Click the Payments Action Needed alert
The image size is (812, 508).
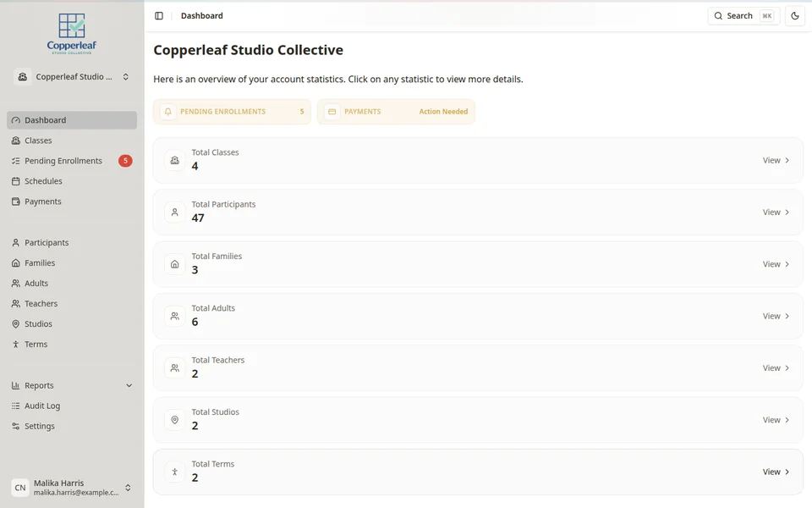point(396,111)
